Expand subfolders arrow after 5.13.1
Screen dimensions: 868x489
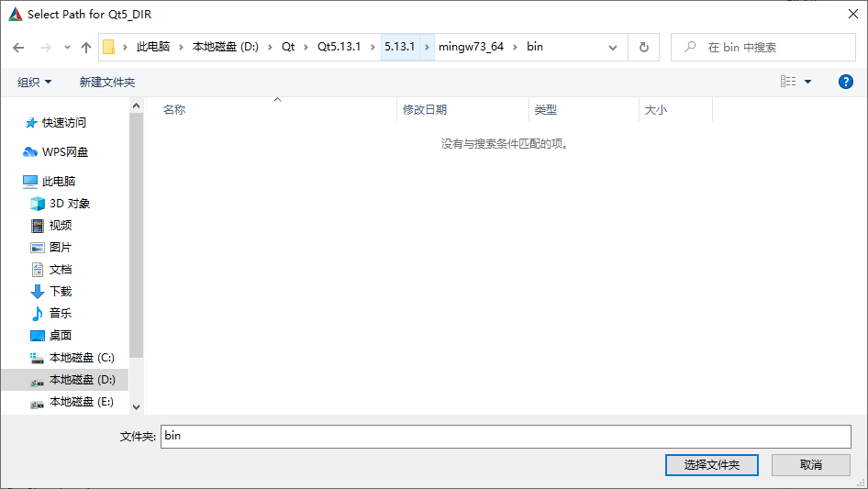point(427,47)
